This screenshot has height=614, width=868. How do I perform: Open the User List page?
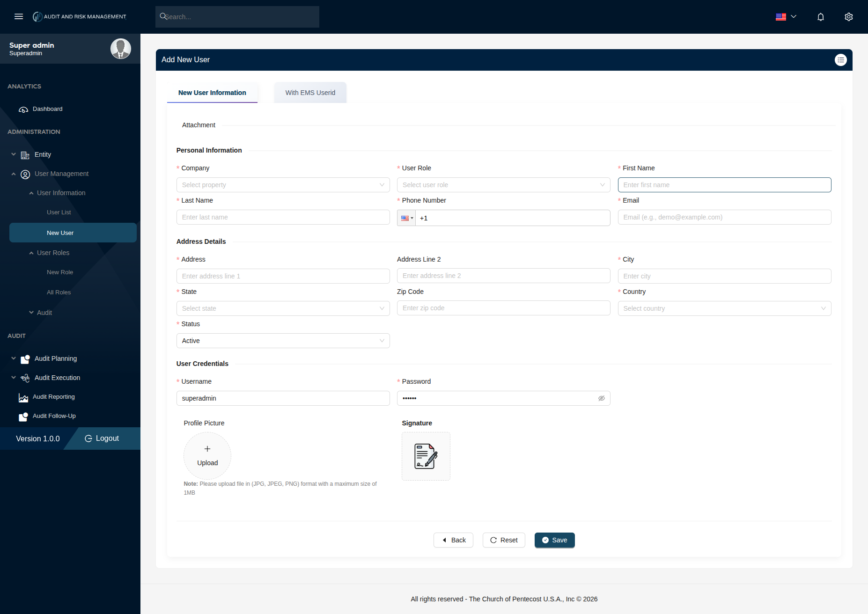59,212
